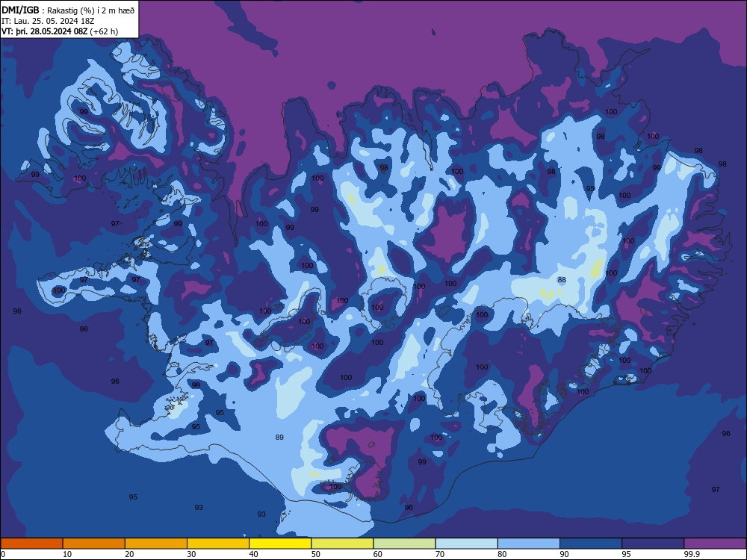Click the legend tick label '60'
Screen dimensions: 747x560
[378, 554]
